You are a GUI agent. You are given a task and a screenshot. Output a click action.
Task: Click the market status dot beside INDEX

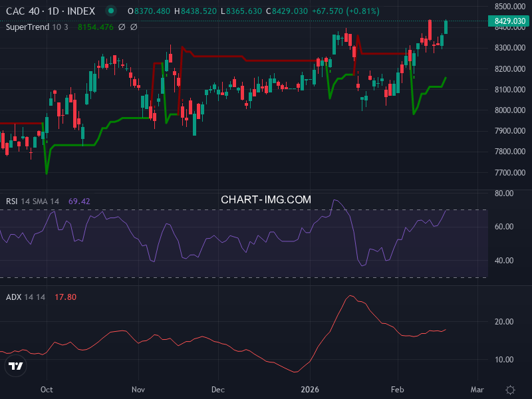(111, 11)
